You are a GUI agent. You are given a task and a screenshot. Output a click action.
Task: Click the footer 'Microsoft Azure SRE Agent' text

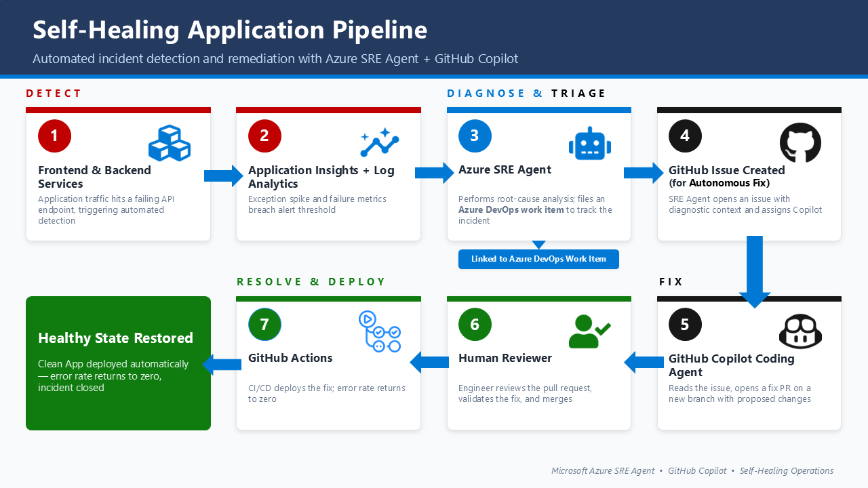point(603,470)
